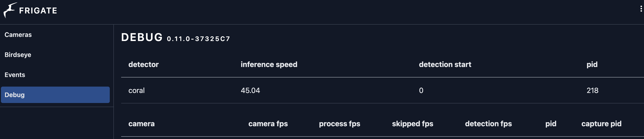Select the coral detector row cell
This screenshot has width=644, height=139.
click(x=136, y=90)
